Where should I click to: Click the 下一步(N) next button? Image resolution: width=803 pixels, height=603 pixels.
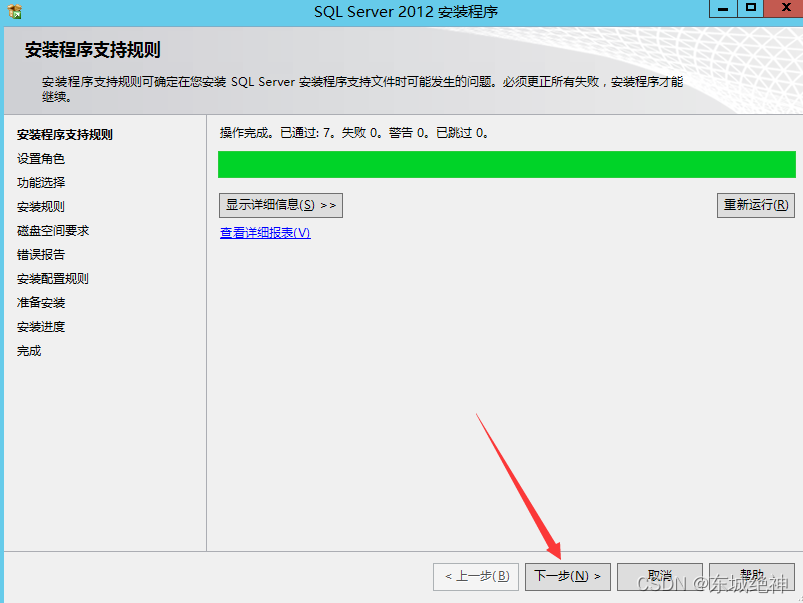click(x=567, y=576)
